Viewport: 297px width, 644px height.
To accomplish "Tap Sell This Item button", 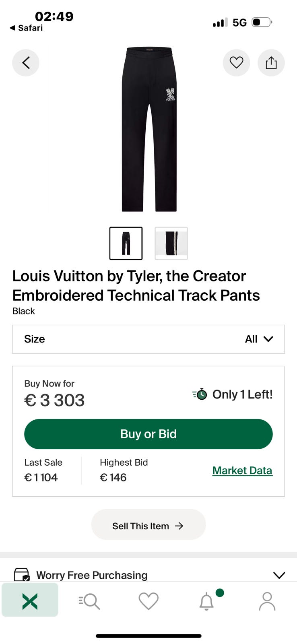I will tap(148, 526).
